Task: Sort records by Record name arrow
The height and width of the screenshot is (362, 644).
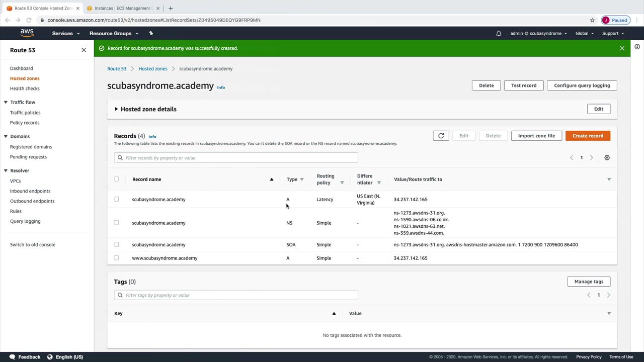Action: pos(271,179)
